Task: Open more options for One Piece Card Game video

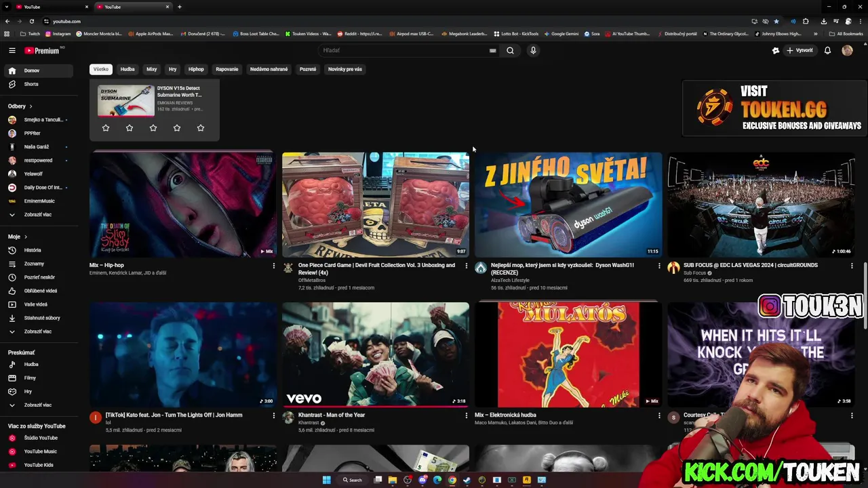Action: [x=466, y=266]
